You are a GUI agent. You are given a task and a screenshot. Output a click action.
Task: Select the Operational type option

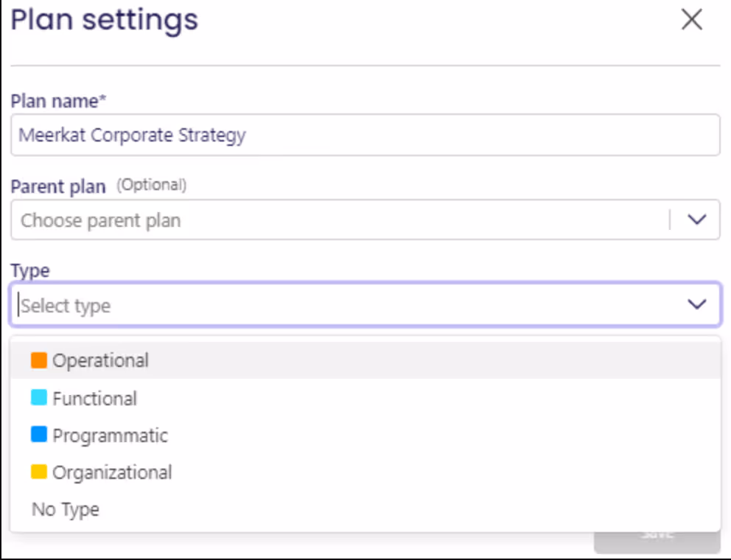pyautogui.click(x=100, y=360)
